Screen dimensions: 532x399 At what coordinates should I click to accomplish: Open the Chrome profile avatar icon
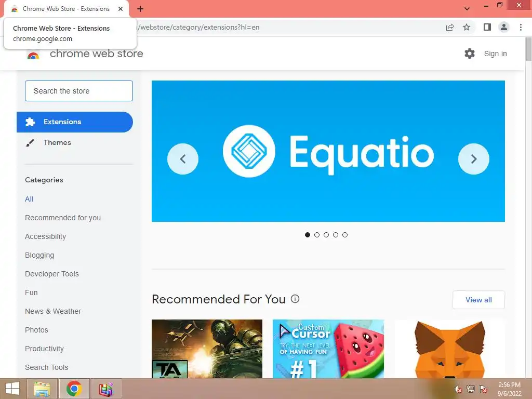click(x=504, y=27)
